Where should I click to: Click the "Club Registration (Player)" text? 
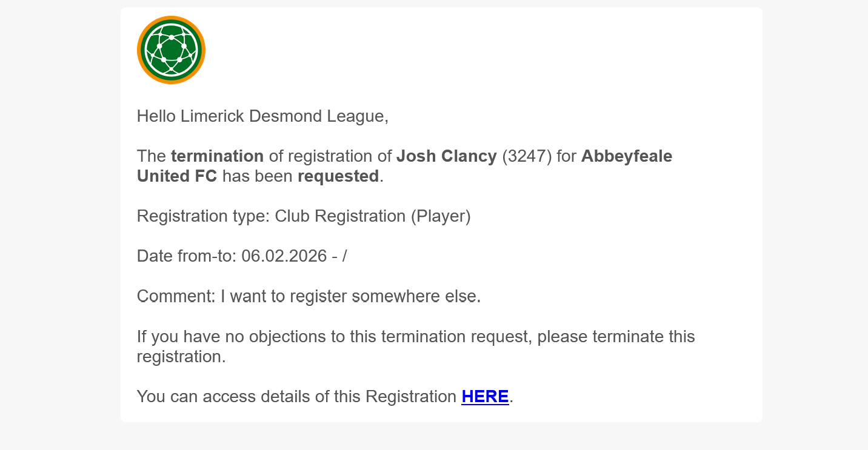pos(372,216)
